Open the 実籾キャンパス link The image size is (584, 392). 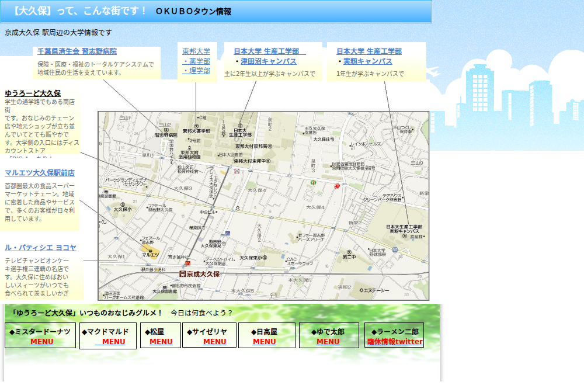pos(367,61)
